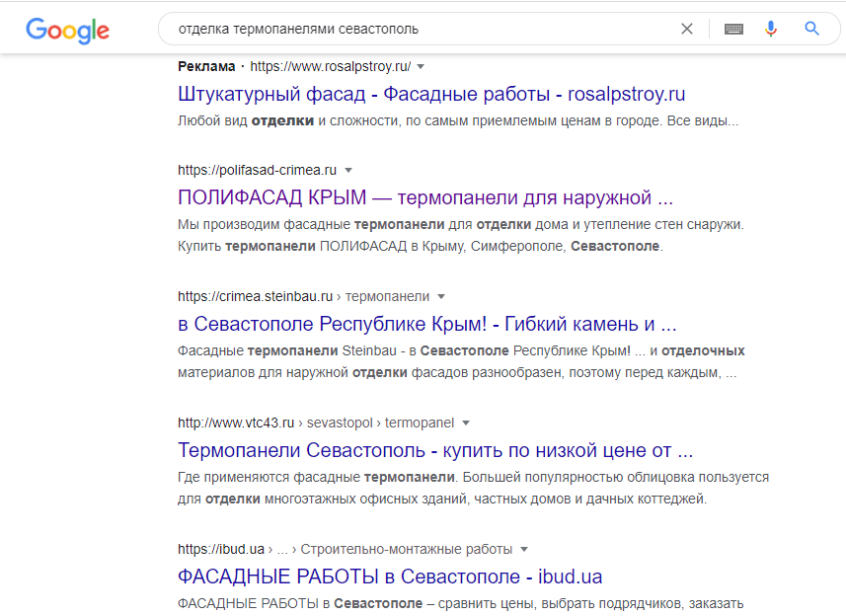This screenshot has width=846, height=616.
Task: Expand dropdown arrow beside polifasad-crimea.ru
Action: click(x=348, y=170)
